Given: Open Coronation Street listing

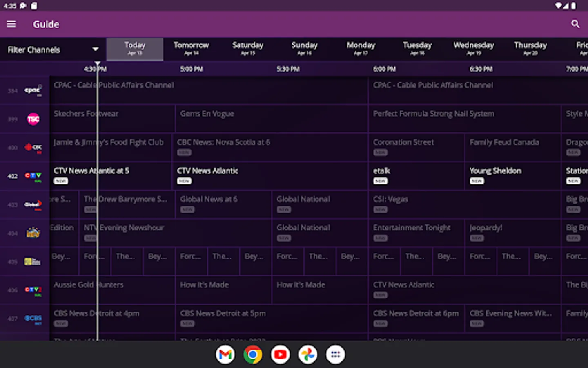Looking at the screenshot, I should (416, 147).
